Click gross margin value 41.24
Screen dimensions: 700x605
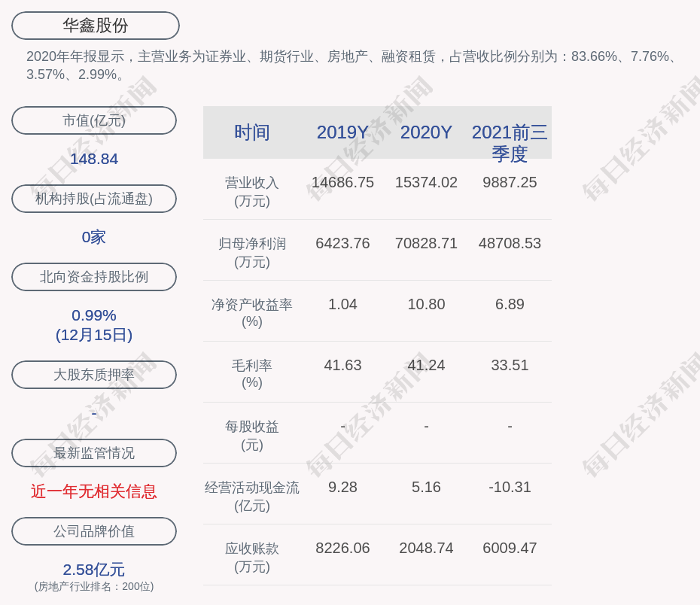(426, 366)
